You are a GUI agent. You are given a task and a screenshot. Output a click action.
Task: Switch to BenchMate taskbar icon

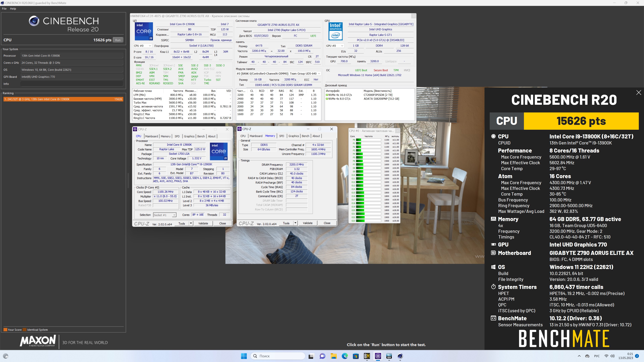coord(367,356)
